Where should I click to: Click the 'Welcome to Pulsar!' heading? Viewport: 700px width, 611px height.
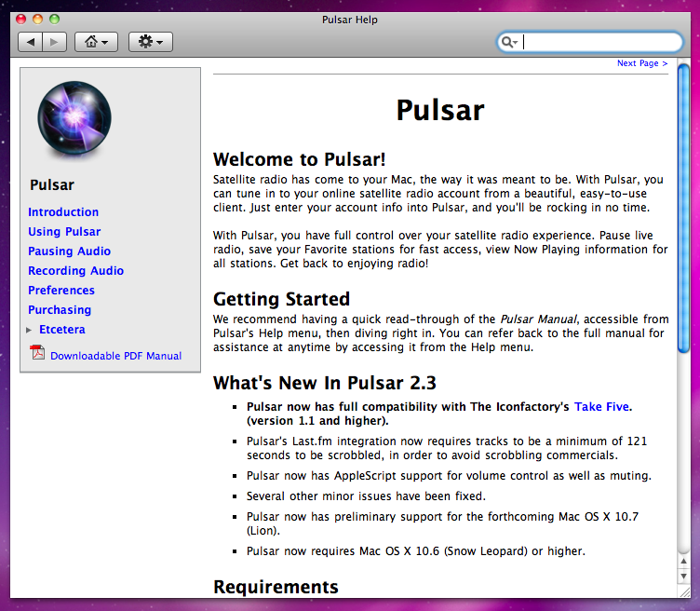click(x=299, y=159)
